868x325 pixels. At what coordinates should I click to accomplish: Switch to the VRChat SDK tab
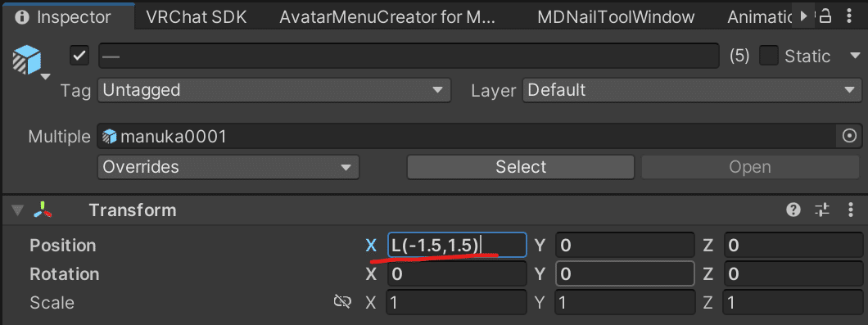click(x=197, y=17)
